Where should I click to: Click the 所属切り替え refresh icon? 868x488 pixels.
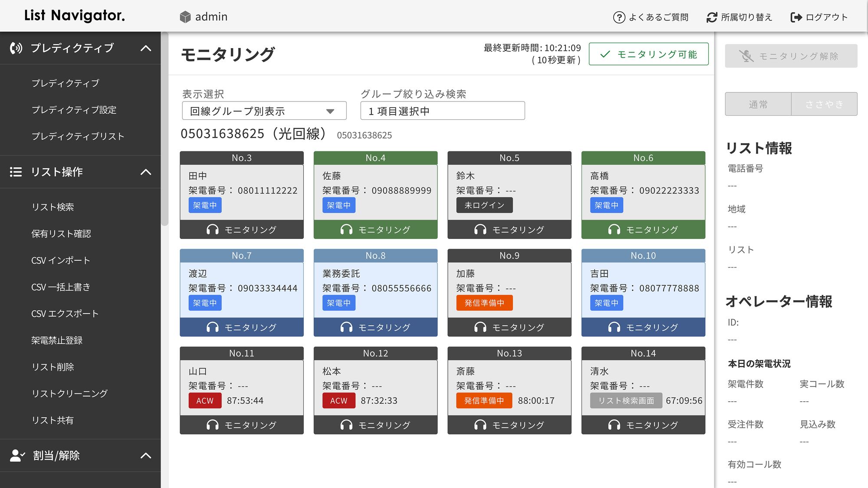tap(712, 17)
